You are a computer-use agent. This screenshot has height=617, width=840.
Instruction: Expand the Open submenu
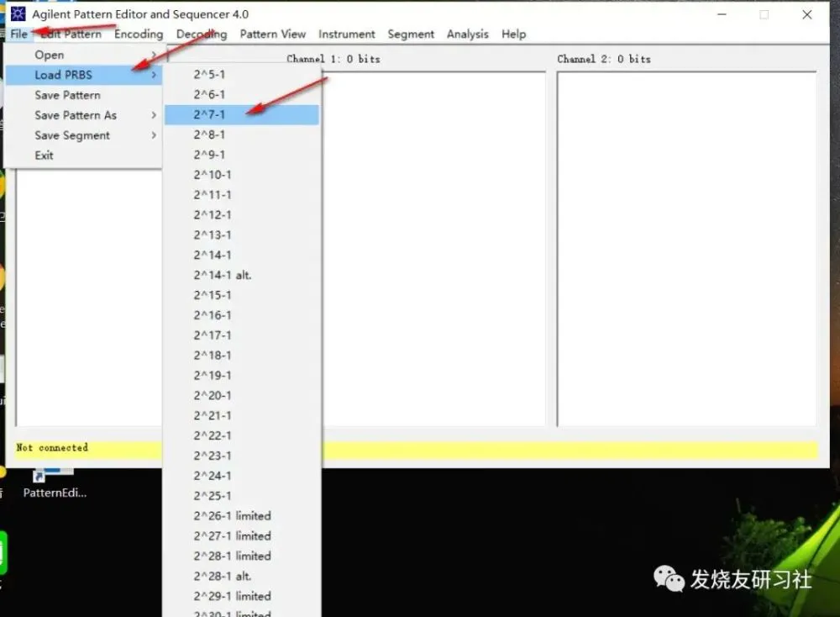83,55
